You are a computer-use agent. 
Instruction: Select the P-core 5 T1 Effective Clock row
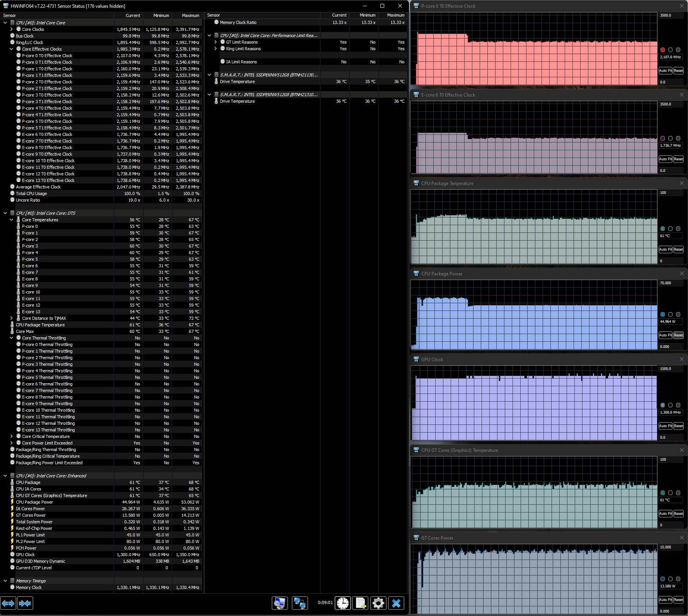101,128
